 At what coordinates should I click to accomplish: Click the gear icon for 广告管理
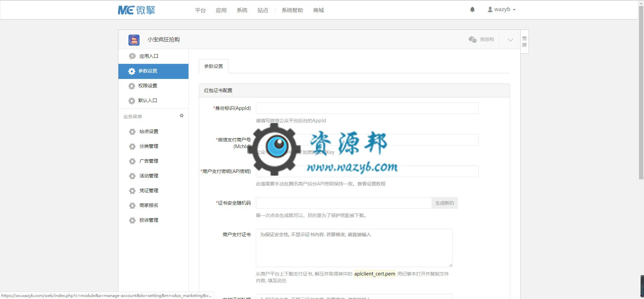[x=132, y=161]
